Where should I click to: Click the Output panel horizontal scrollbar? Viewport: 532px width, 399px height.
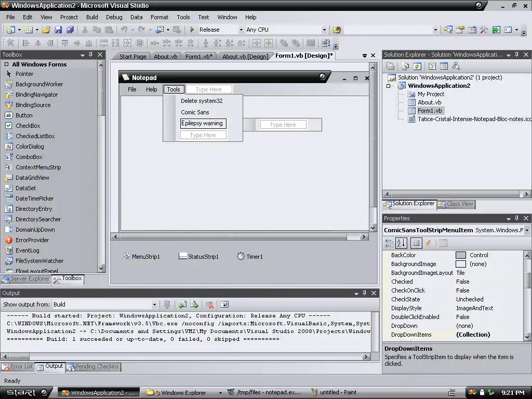click(185, 356)
